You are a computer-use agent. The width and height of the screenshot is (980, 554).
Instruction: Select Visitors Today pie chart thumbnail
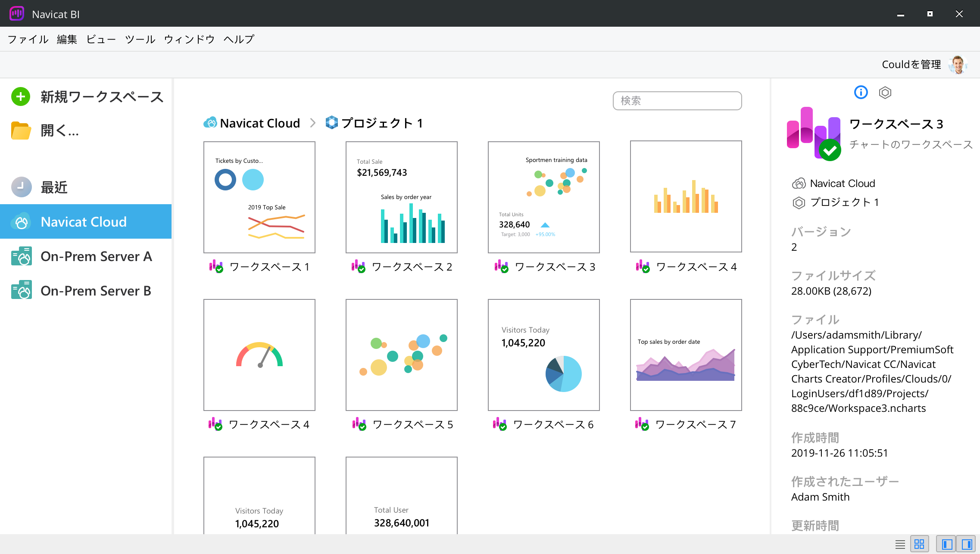click(544, 355)
